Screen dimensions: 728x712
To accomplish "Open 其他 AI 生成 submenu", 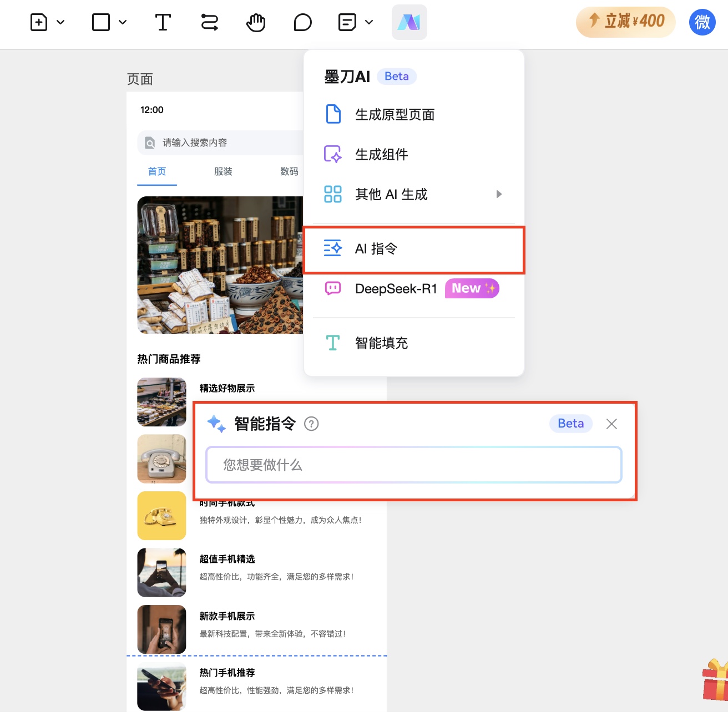I will click(x=414, y=194).
